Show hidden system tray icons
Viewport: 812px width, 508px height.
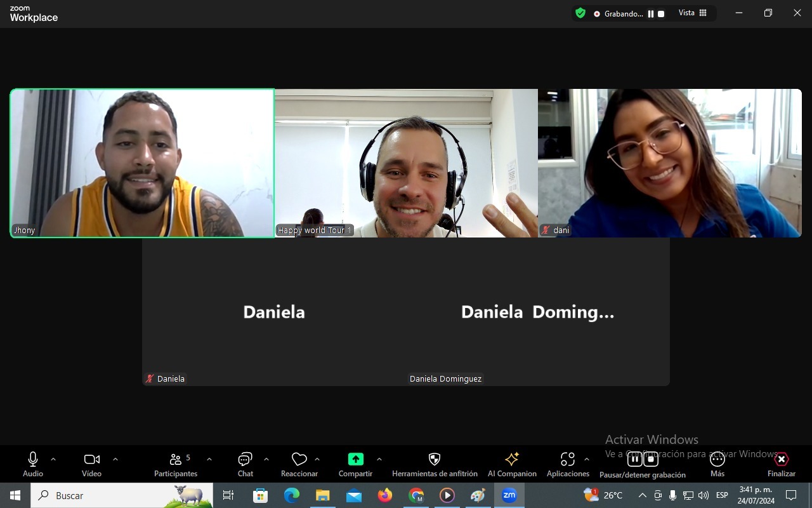643,495
